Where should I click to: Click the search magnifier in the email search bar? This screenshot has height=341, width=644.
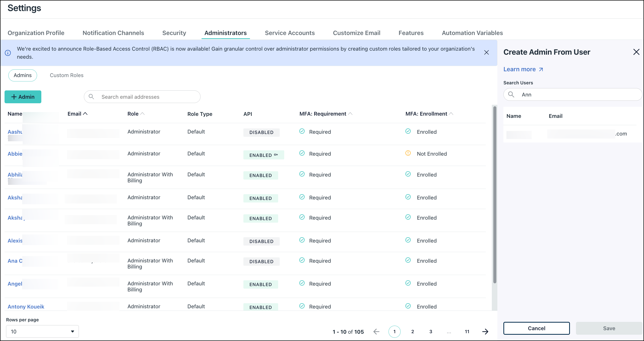point(92,97)
